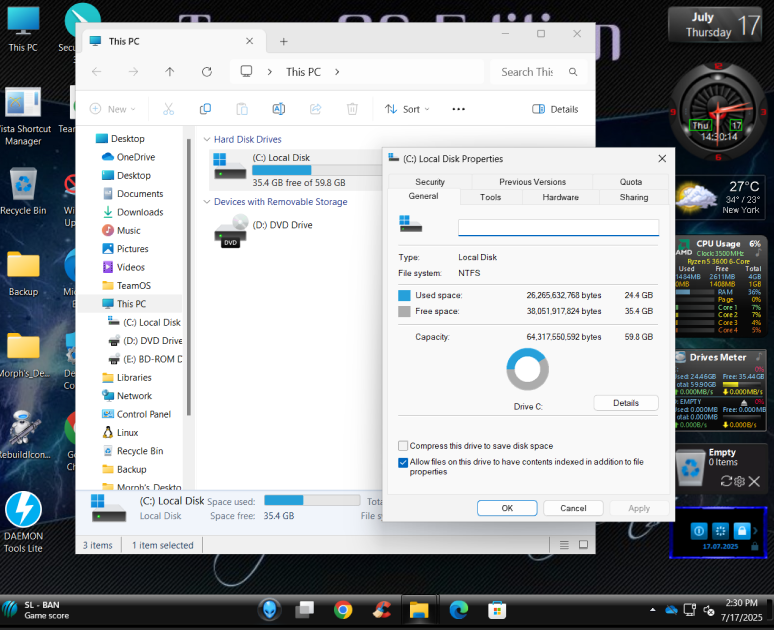774x630 pixels.
Task: Enable Compress this drive to save disk space
Action: point(403,446)
